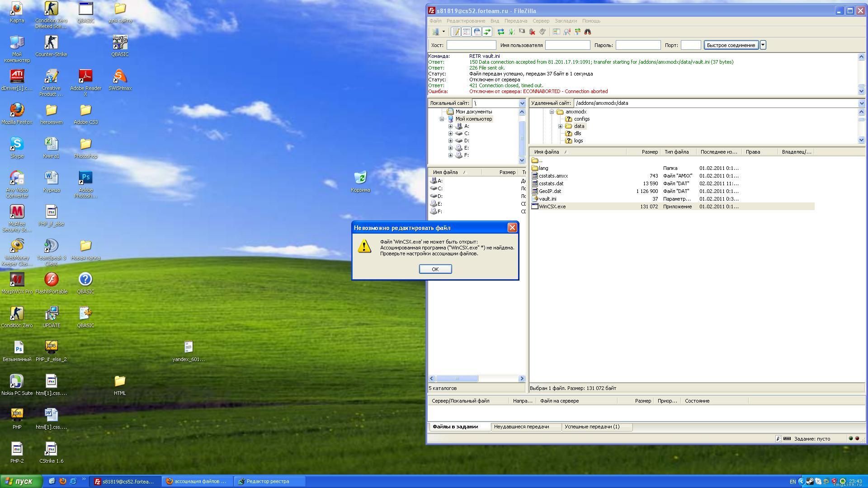This screenshot has height=488, width=868.
Task: Expand drive C: in local tree
Action: pyautogui.click(x=450, y=133)
